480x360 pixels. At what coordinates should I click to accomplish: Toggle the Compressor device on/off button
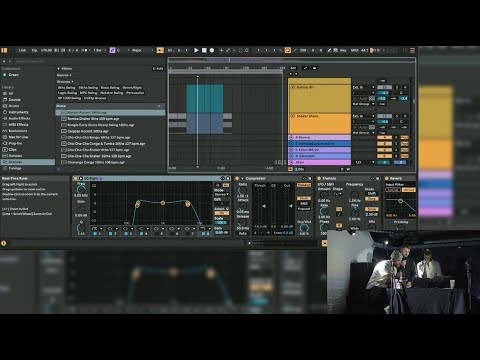237,179
